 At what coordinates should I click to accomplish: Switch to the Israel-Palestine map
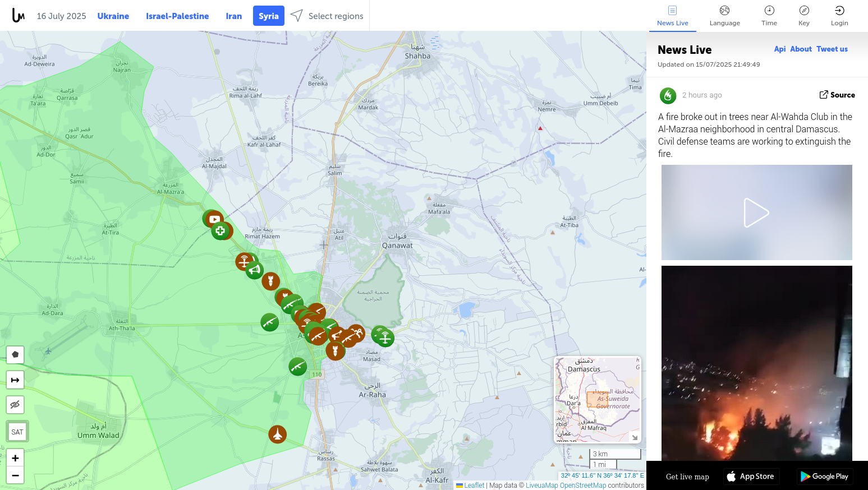click(x=177, y=16)
